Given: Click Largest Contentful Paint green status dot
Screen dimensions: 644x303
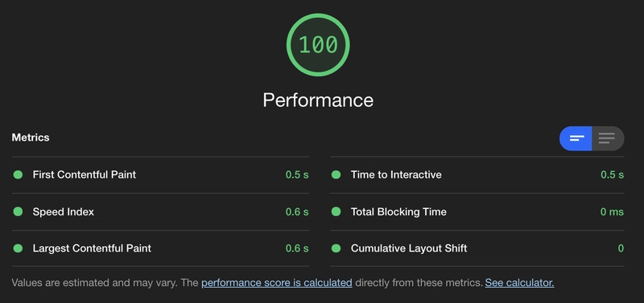Looking at the screenshot, I should coord(18,248).
